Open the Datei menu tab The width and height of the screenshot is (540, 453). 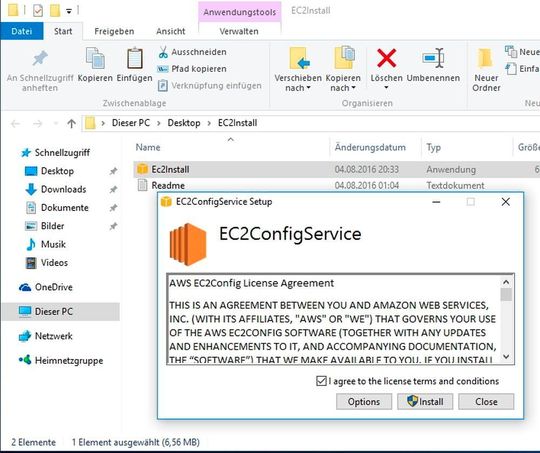click(22, 31)
